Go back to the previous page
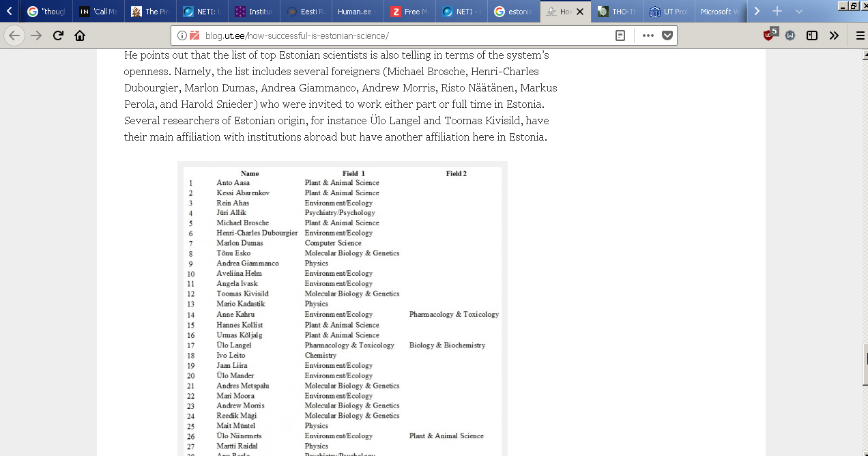 (x=14, y=35)
